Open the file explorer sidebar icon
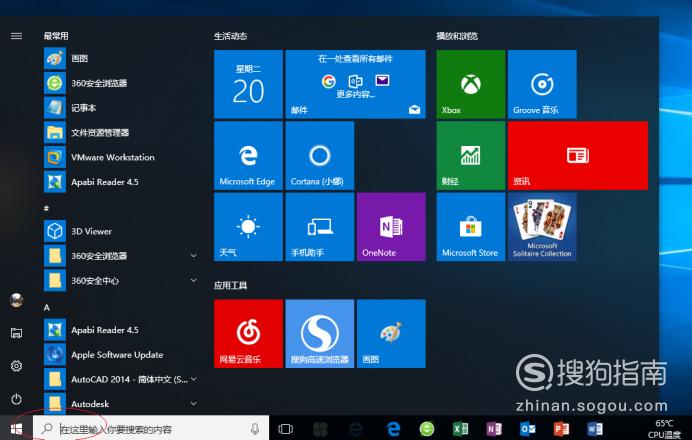Viewport: 692px width, 440px height. (x=16, y=333)
